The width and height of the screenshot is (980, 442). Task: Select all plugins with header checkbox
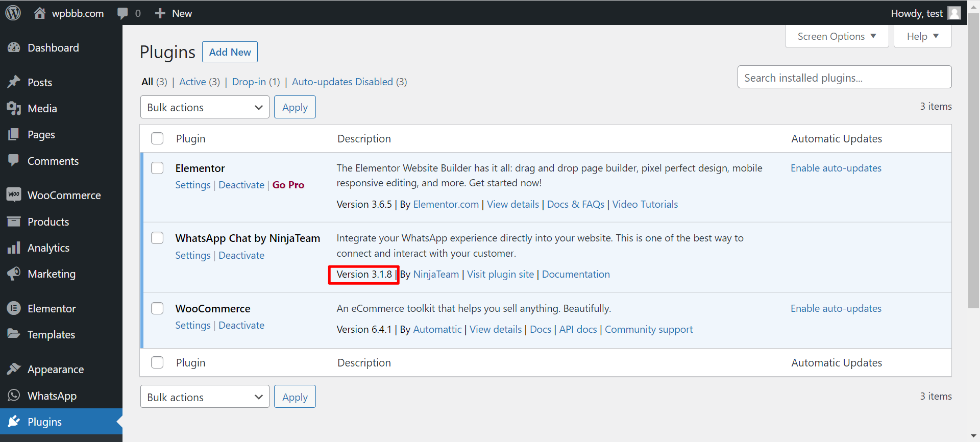(x=157, y=138)
